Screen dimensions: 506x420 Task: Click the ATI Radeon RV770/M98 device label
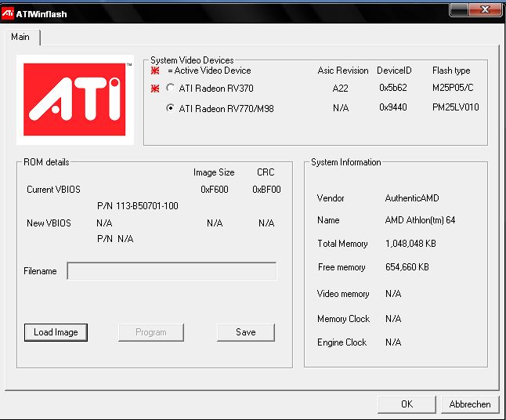226,108
